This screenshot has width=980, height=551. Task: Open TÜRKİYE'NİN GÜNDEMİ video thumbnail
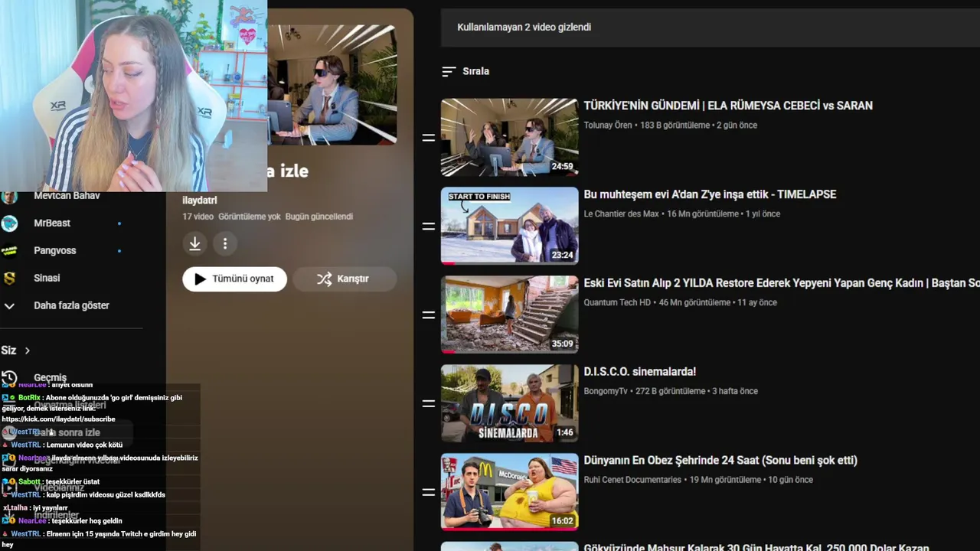pyautogui.click(x=509, y=138)
